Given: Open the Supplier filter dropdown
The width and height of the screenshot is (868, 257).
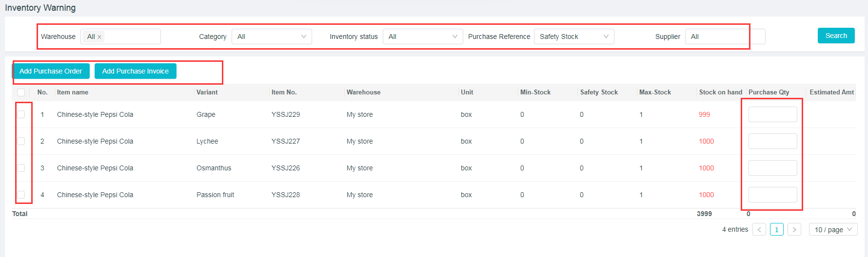Looking at the screenshot, I should click(x=725, y=37).
